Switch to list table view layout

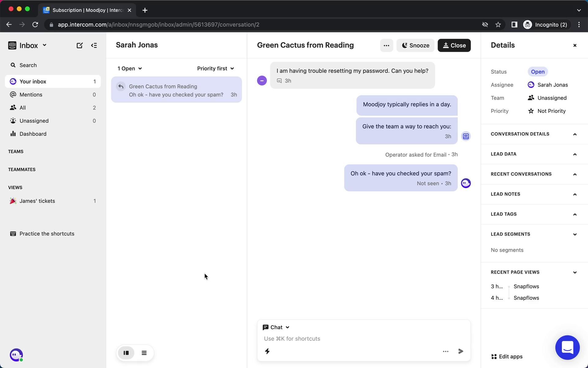[x=144, y=353]
